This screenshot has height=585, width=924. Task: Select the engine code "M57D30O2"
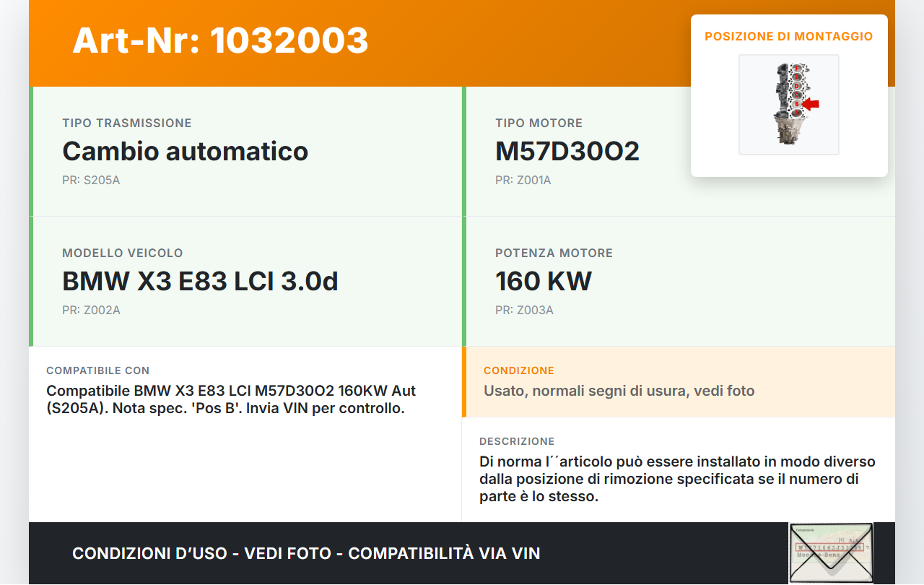pos(567,151)
